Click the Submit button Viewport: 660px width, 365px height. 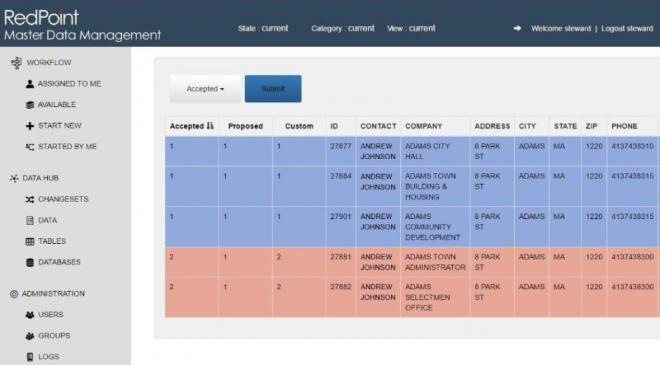coord(273,89)
